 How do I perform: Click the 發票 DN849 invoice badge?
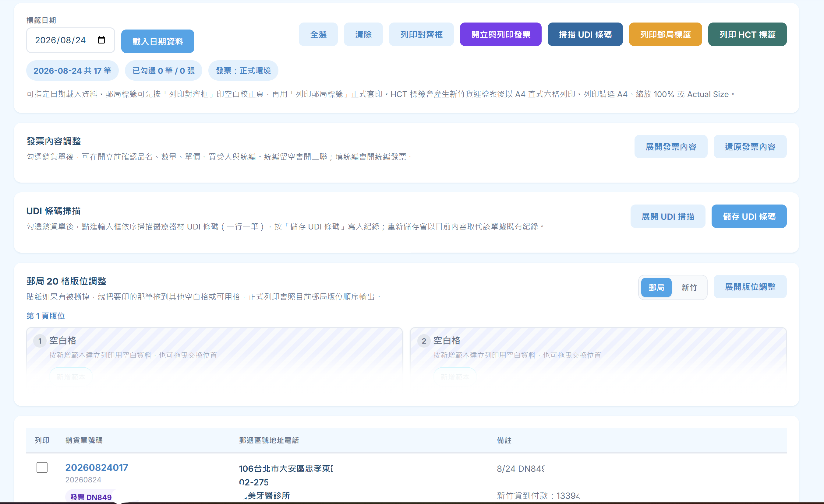coord(91,497)
